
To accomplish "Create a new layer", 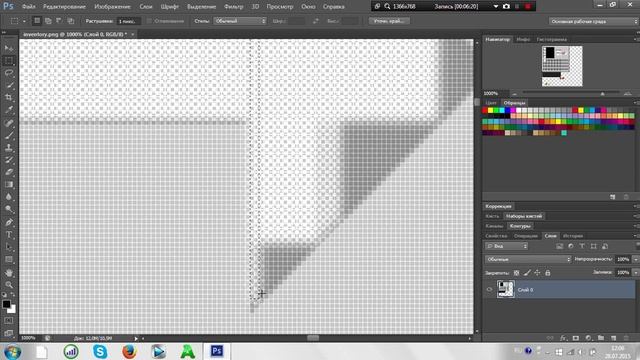I will (x=613, y=338).
